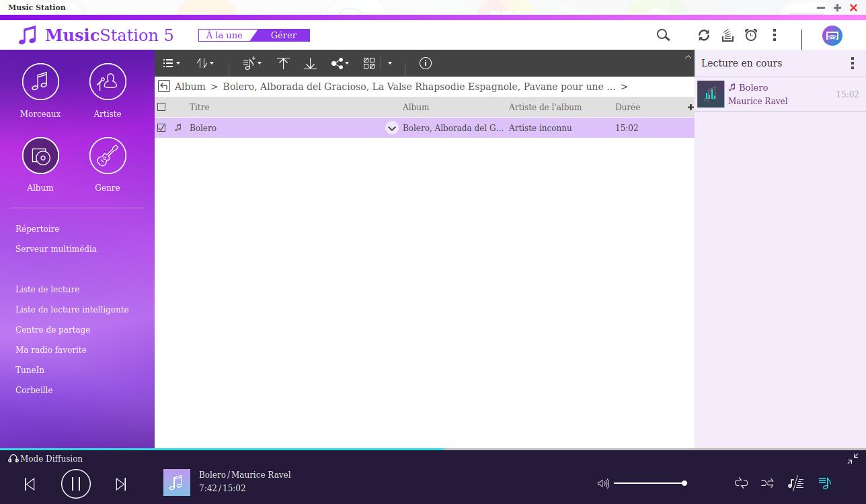866x504 pixels.
Task: Open the list view mode dropdown
Action: click(171, 63)
